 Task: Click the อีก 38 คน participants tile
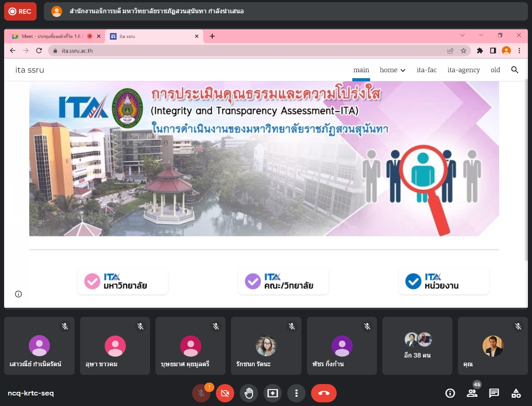pyautogui.click(x=418, y=346)
